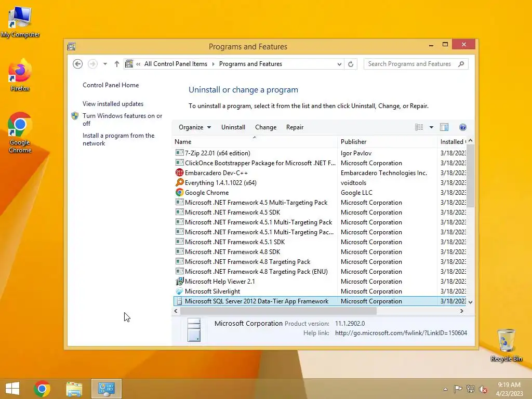Select Microsoft .NET Framework 4.5.1 SDK row
532x399 pixels.
tap(320, 242)
